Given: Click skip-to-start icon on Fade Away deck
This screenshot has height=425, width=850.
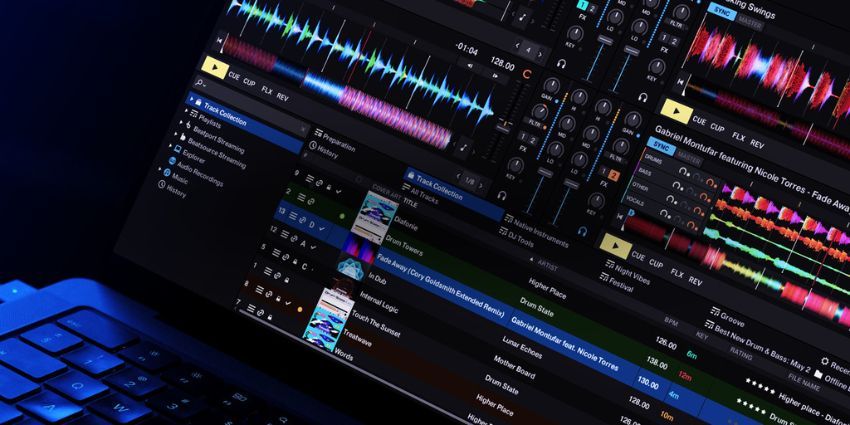Looking at the screenshot, I should tap(621, 216).
